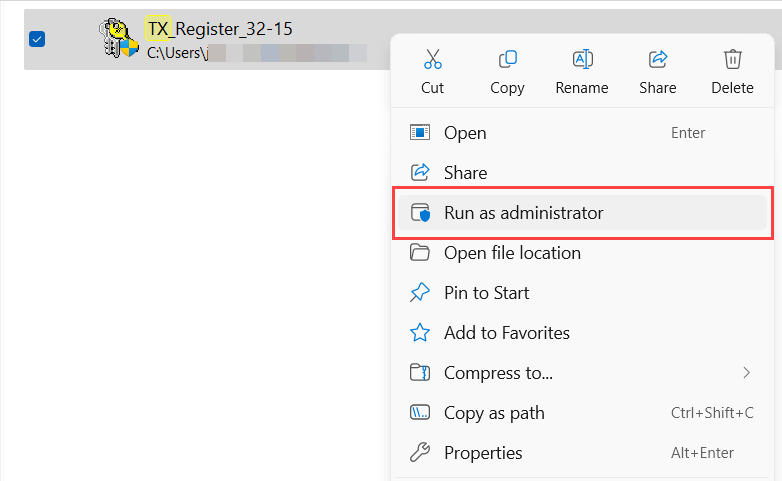Viewport: 782px width, 481px height.
Task: Expand the Compress to submenu arrow
Action: pyautogui.click(x=746, y=373)
